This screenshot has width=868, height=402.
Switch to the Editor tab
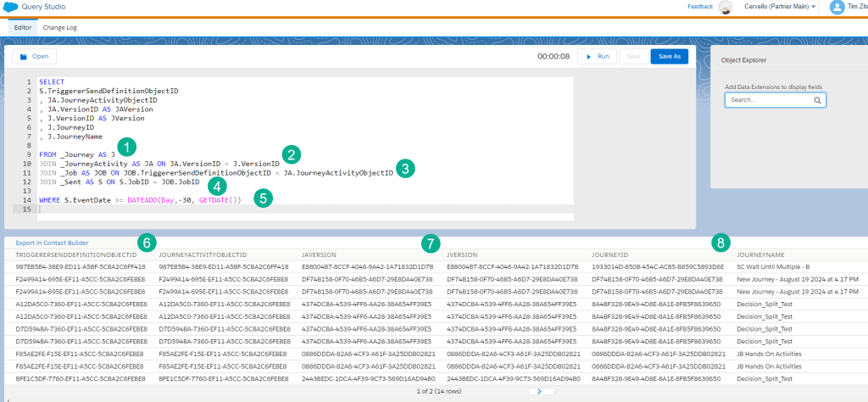coord(23,27)
